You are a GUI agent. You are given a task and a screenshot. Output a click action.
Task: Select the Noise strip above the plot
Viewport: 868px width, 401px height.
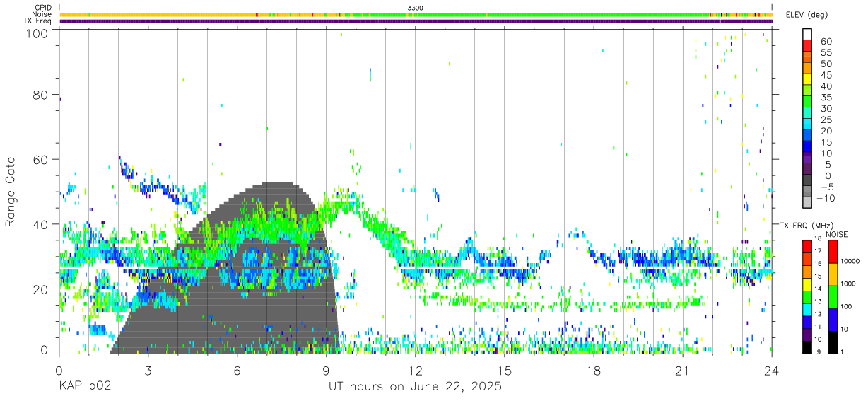click(416, 14)
